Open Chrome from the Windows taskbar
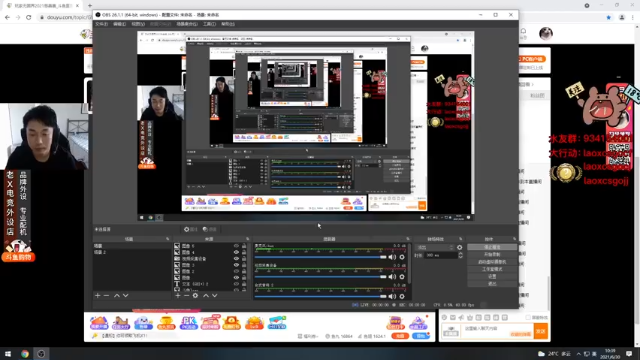 (x=25, y=353)
